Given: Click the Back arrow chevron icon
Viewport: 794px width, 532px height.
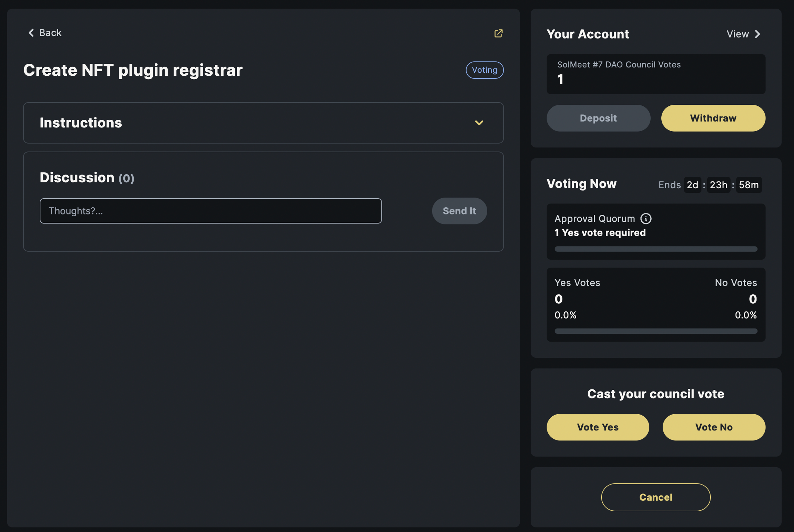Looking at the screenshot, I should click(31, 33).
